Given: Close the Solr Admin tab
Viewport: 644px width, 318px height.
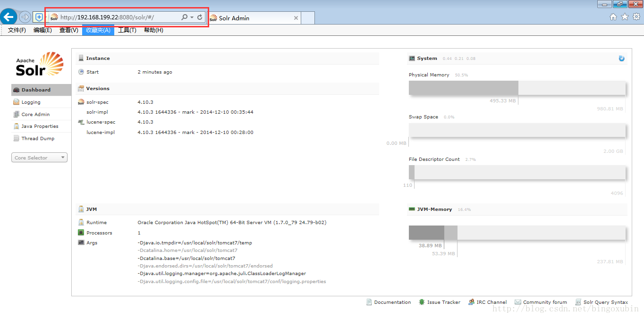Looking at the screenshot, I should (x=296, y=18).
